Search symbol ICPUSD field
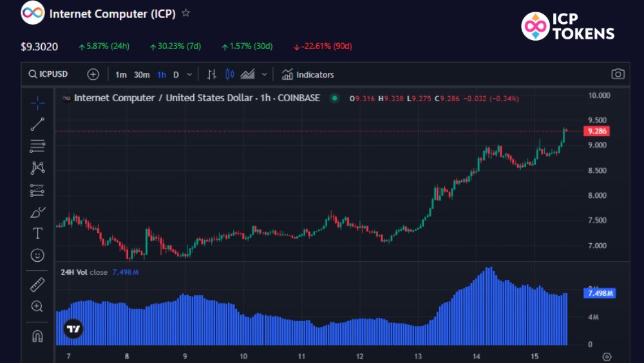Image resolution: width=644 pixels, height=363 pixels. (x=48, y=74)
